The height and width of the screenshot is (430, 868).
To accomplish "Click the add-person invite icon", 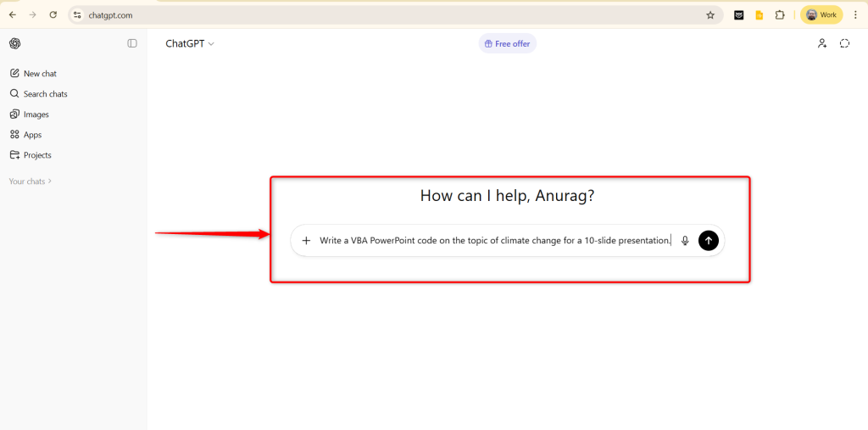I will coord(822,43).
